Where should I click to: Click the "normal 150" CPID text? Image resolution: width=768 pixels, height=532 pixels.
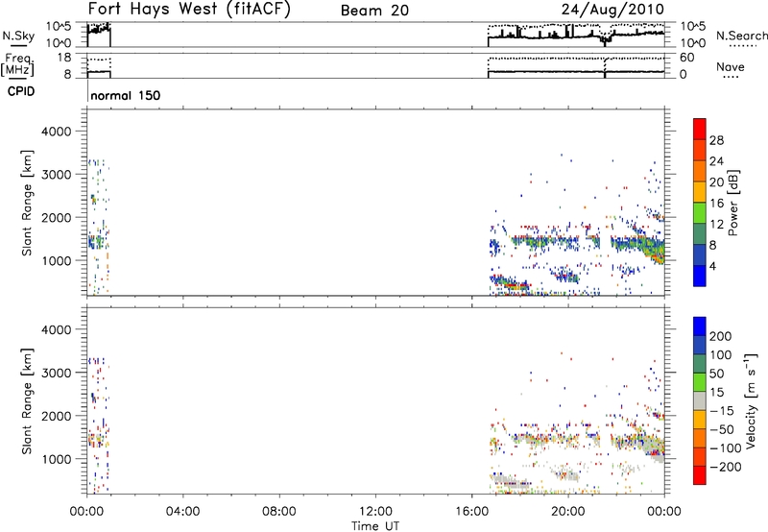point(126,95)
